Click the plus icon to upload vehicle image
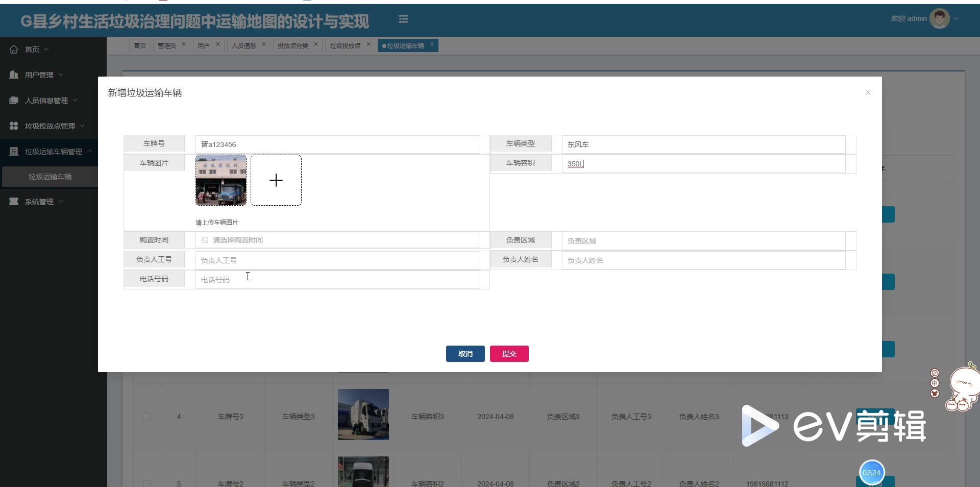Screen dimensions: 980x487 [x=276, y=180]
